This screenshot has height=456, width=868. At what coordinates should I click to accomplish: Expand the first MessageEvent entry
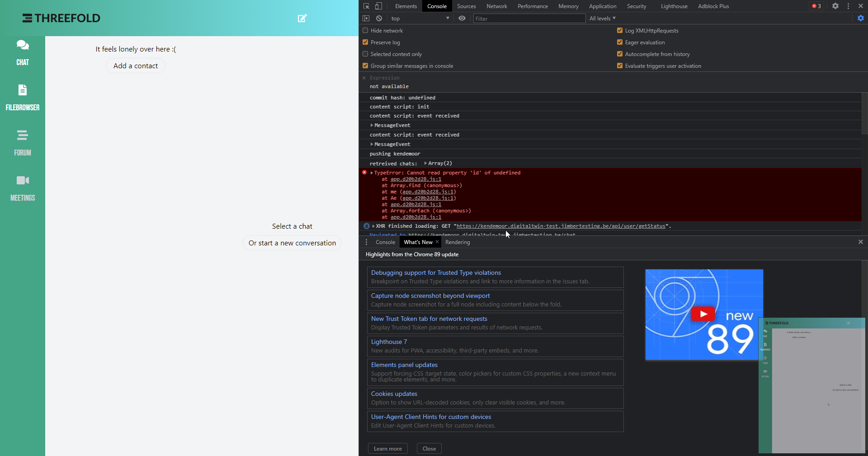(372, 125)
